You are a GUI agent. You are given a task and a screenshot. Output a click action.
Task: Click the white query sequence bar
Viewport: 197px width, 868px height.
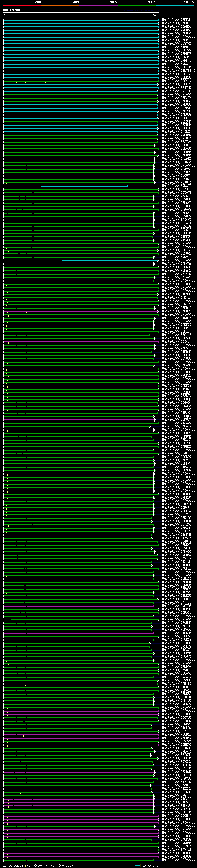pyautogui.click(x=81, y=13)
